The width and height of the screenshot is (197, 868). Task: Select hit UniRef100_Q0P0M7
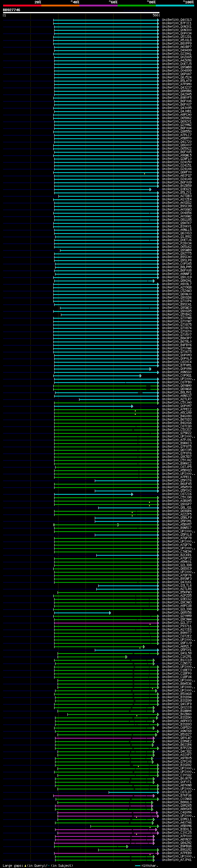[x=177, y=406]
